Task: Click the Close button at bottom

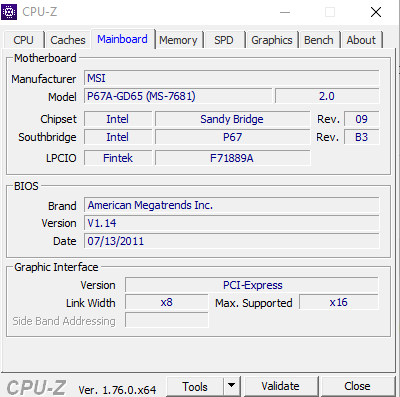Action: click(x=357, y=387)
